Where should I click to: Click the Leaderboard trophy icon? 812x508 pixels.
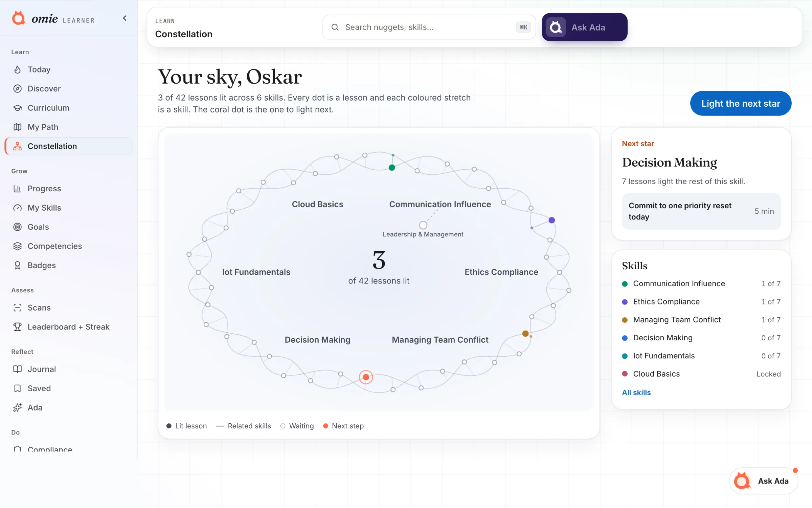[18, 327]
